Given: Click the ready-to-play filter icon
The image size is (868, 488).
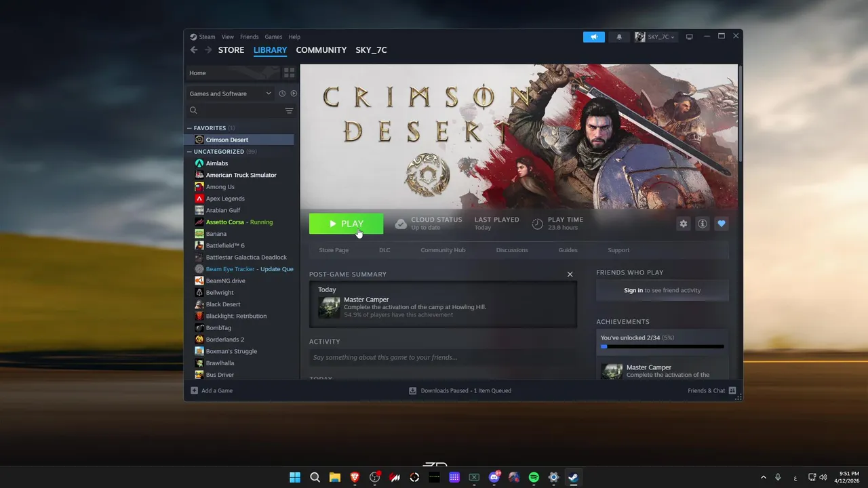Looking at the screenshot, I should pos(294,94).
